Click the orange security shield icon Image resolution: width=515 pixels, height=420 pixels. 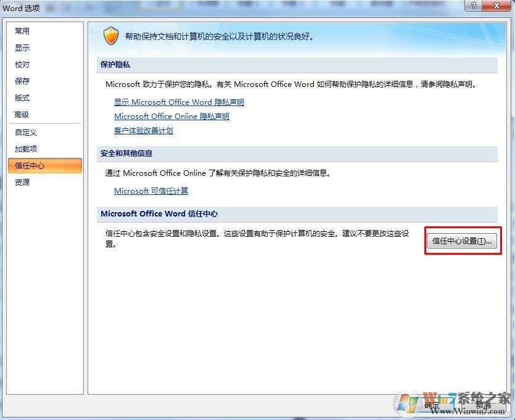click(111, 36)
